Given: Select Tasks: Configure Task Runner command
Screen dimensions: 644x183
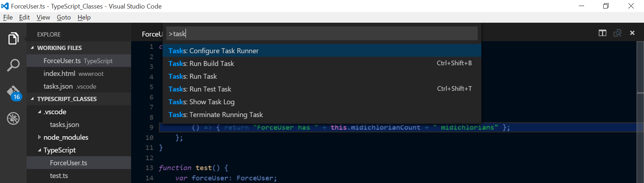Looking at the screenshot, I should (322, 51).
